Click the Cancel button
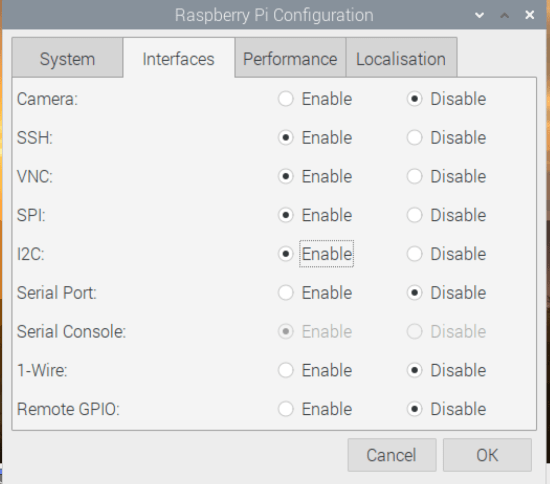The image size is (550, 484). coord(392,455)
